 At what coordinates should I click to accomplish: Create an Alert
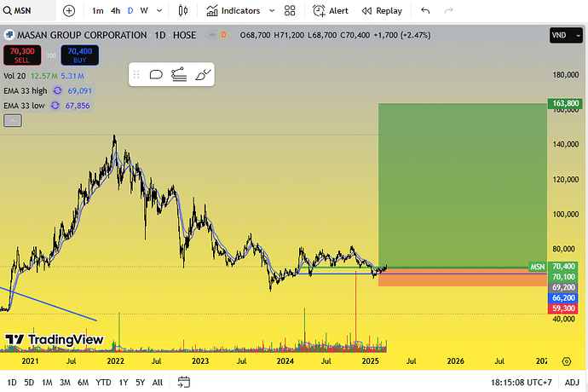click(x=331, y=11)
